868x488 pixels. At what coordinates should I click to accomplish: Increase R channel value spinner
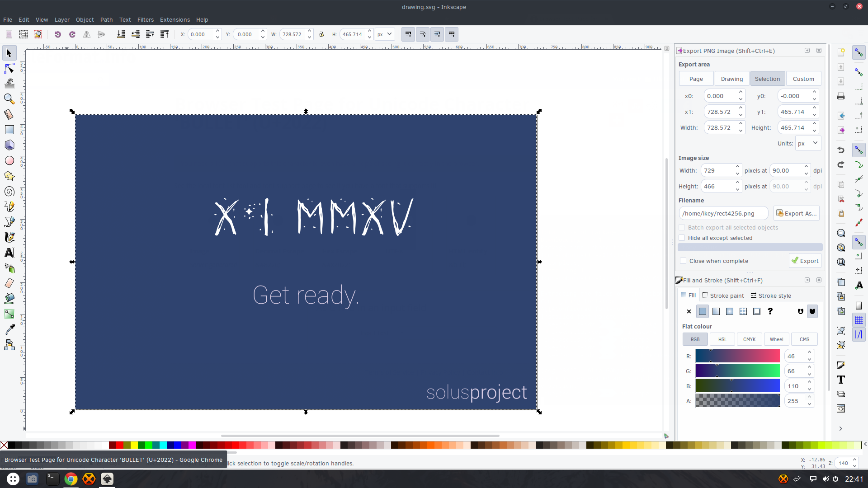[x=810, y=353]
